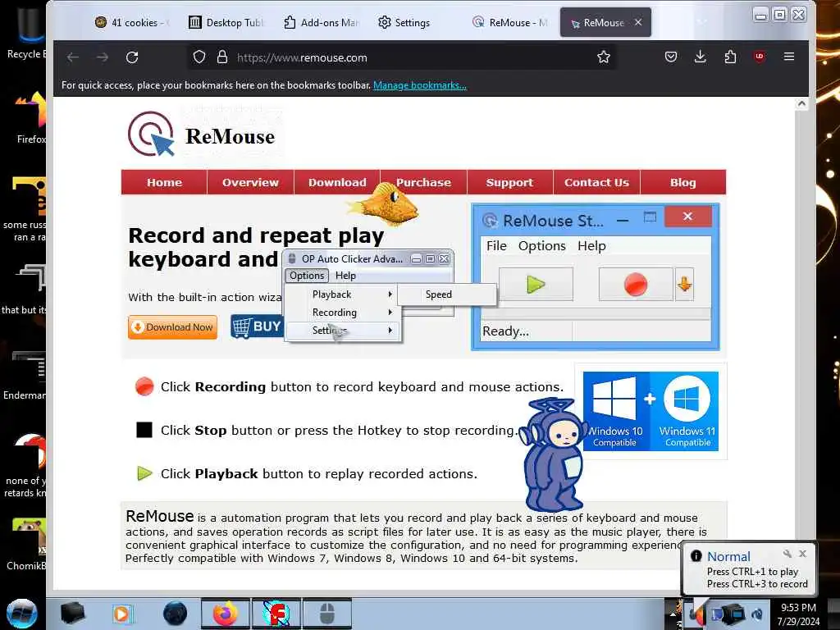Click the Firefox taskbar button
Screen dimensions: 840x630
click(226, 614)
